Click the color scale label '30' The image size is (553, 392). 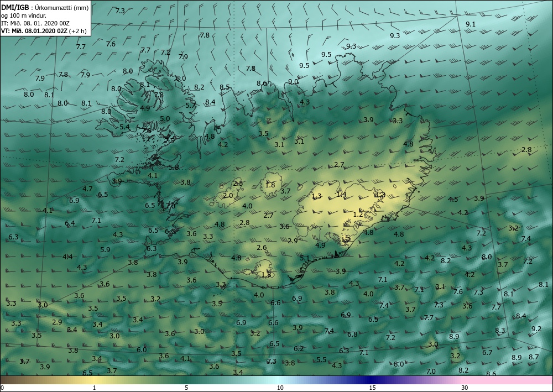point(465,388)
